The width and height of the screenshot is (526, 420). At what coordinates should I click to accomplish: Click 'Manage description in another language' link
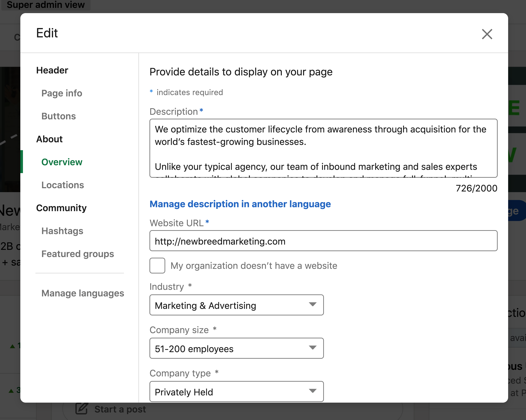[x=240, y=204]
